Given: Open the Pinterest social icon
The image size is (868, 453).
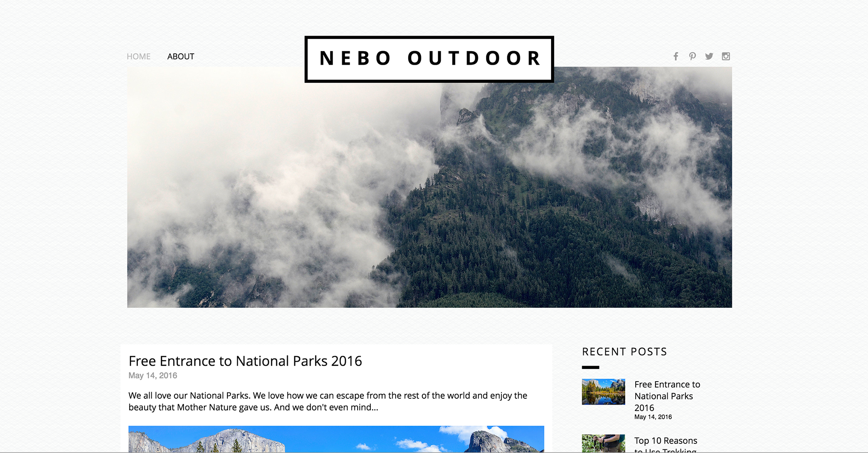Looking at the screenshot, I should tap(692, 57).
